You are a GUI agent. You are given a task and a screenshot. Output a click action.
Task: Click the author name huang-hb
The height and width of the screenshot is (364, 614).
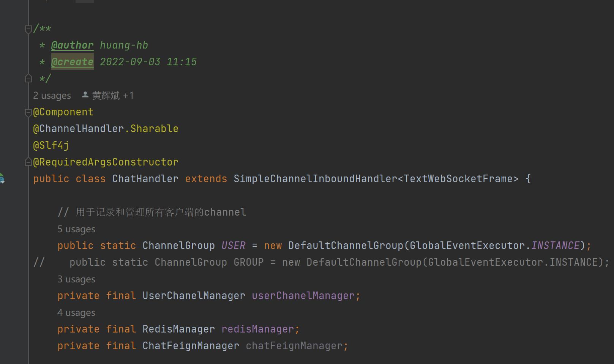(124, 45)
